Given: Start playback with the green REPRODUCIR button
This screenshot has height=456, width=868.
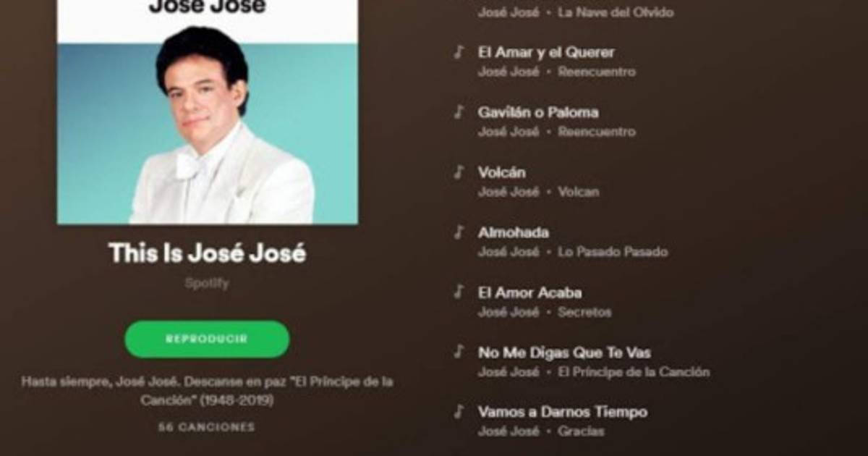Looking at the screenshot, I should [207, 339].
